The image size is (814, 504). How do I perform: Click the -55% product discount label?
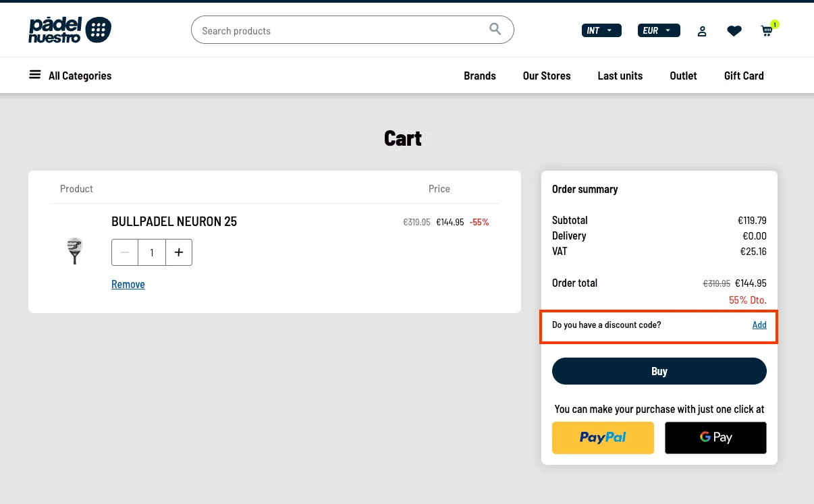[x=479, y=222]
